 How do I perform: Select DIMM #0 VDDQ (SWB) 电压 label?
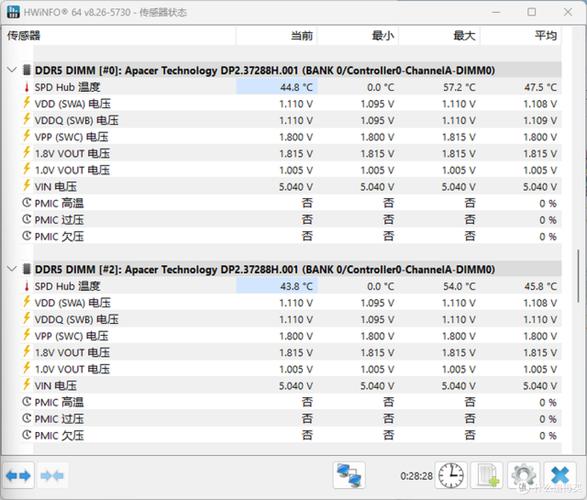pyautogui.click(x=76, y=120)
